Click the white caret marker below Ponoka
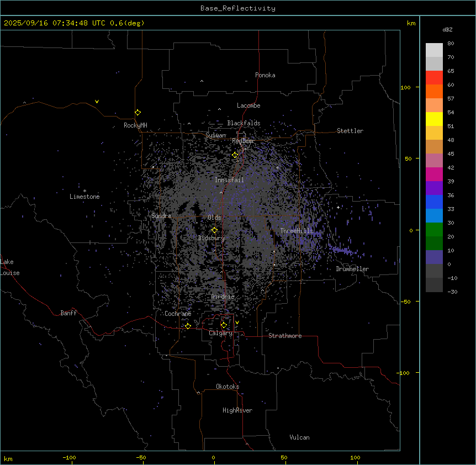 [x=202, y=81]
